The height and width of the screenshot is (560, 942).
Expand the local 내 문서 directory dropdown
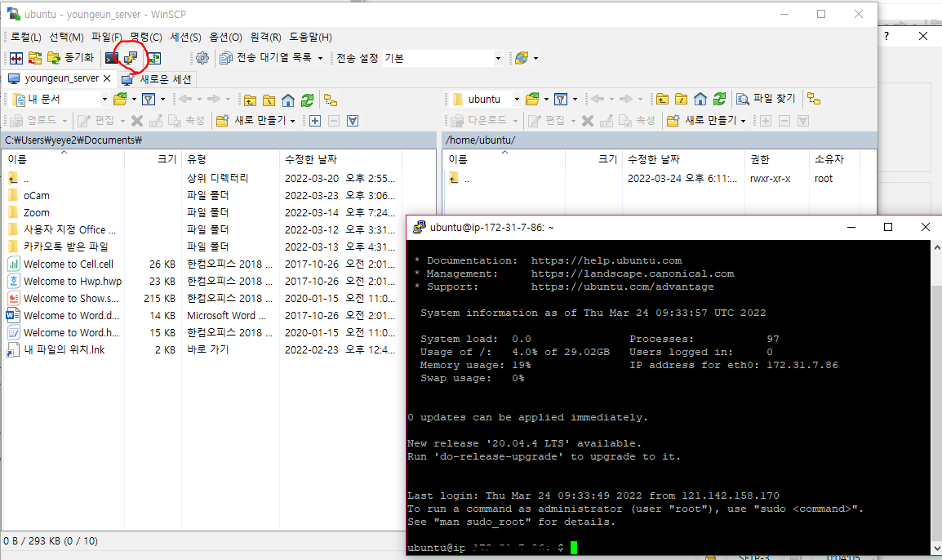[104, 99]
